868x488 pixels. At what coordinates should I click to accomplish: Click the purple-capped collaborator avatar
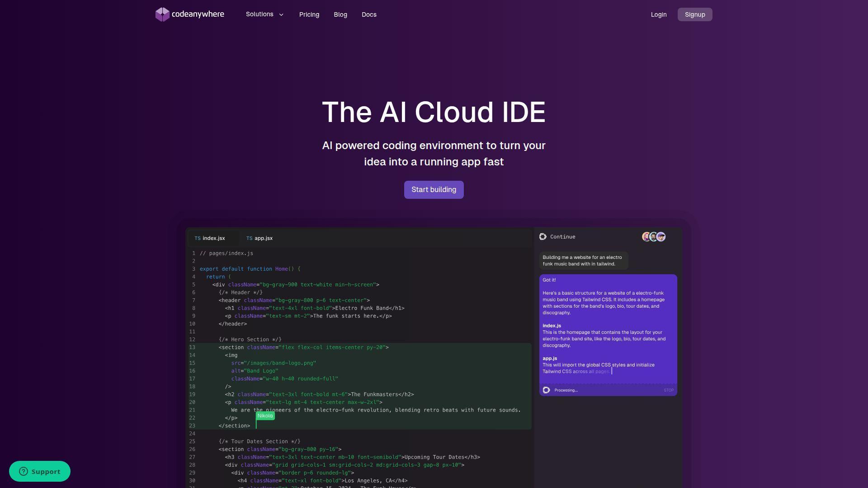tap(661, 236)
